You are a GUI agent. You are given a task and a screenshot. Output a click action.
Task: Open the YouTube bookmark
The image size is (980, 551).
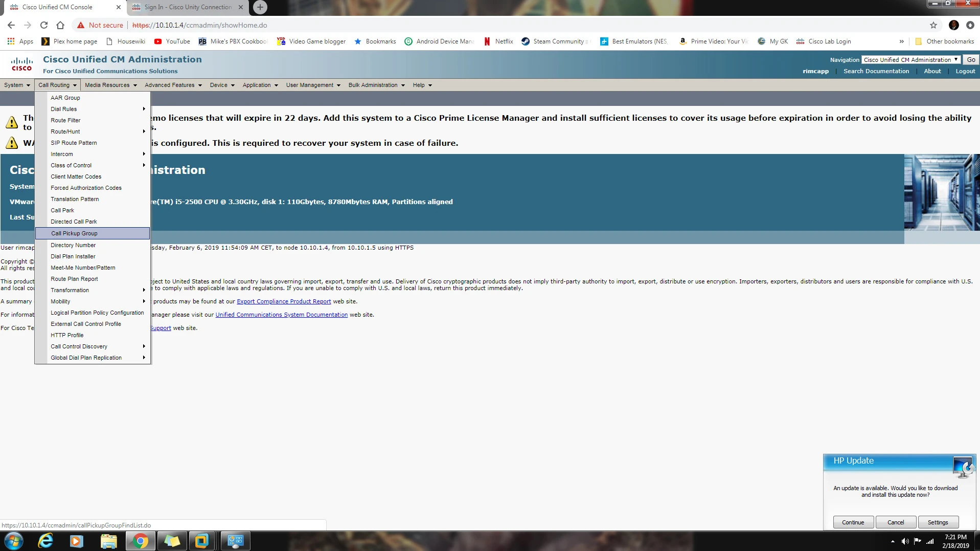[172, 41]
